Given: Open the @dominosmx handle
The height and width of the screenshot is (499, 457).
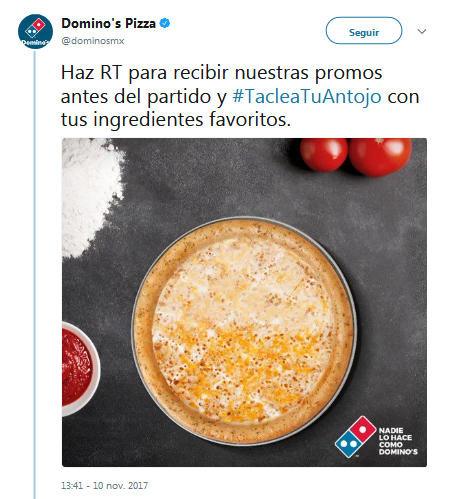Looking at the screenshot, I should pos(93,41).
